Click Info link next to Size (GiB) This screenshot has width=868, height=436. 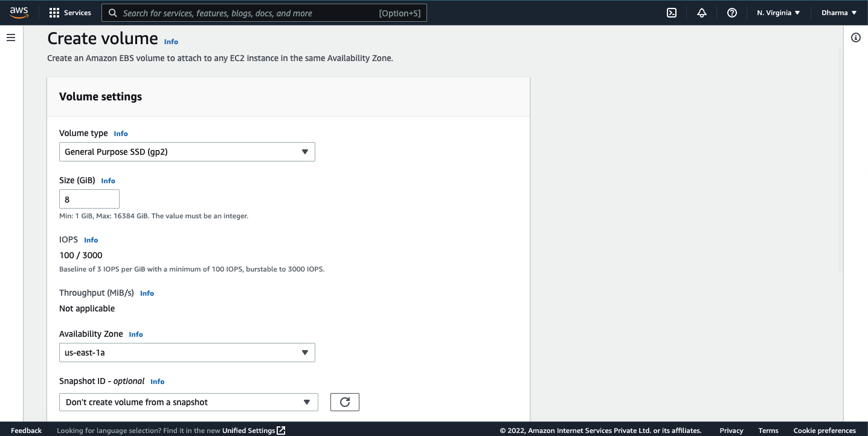(108, 181)
